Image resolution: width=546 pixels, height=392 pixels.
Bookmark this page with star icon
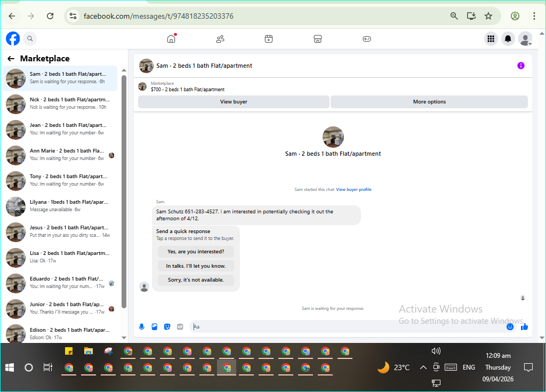click(x=488, y=16)
